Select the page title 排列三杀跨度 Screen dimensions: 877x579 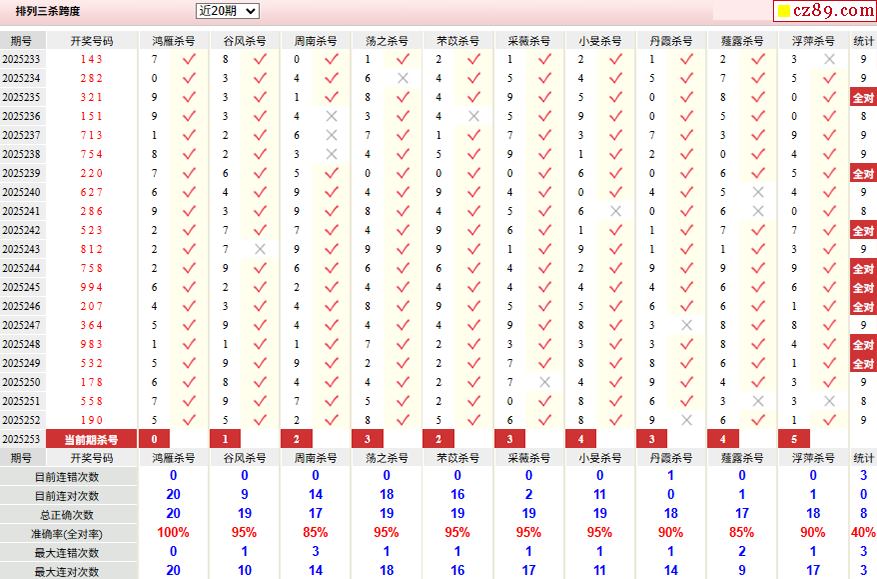point(48,11)
